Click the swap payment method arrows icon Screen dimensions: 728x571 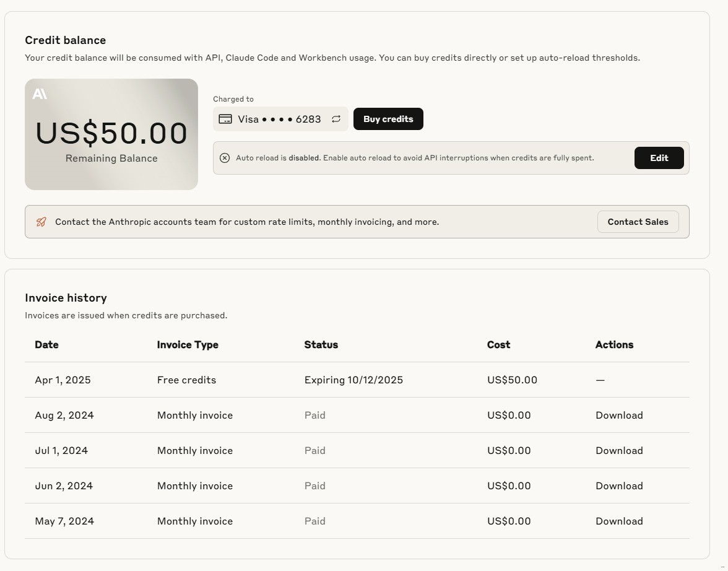(x=336, y=119)
